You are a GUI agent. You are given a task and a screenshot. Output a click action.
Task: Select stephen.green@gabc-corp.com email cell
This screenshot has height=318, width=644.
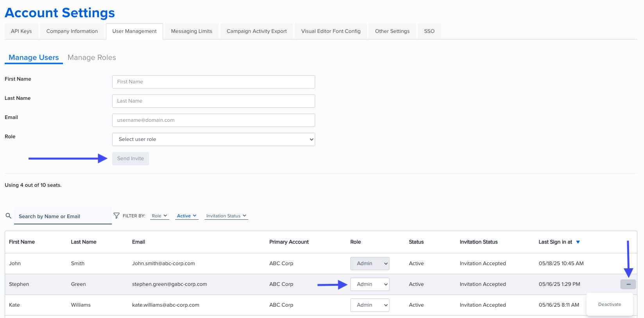(170, 284)
